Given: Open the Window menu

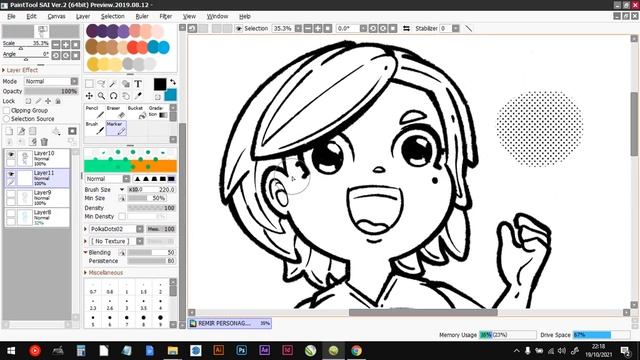Looking at the screenshot, I should [217, 16].
